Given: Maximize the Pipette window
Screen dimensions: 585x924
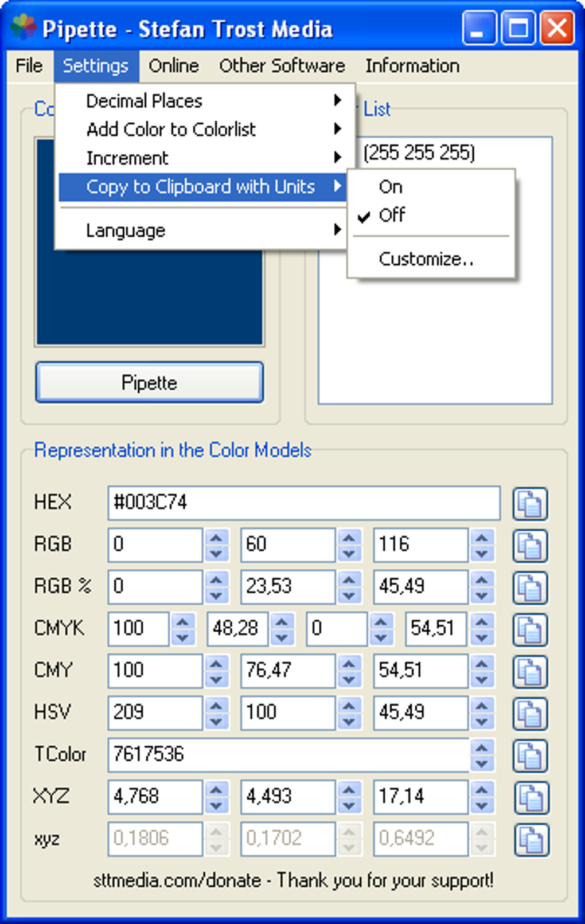Looking at the screenshot, I should tap(518, 28).
